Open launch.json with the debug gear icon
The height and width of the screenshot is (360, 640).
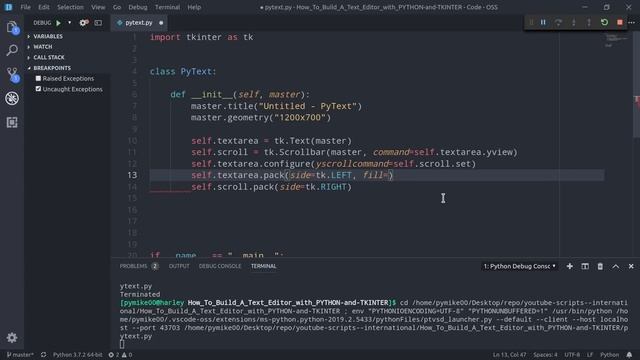pyautogui.click(x=84, y=23)
